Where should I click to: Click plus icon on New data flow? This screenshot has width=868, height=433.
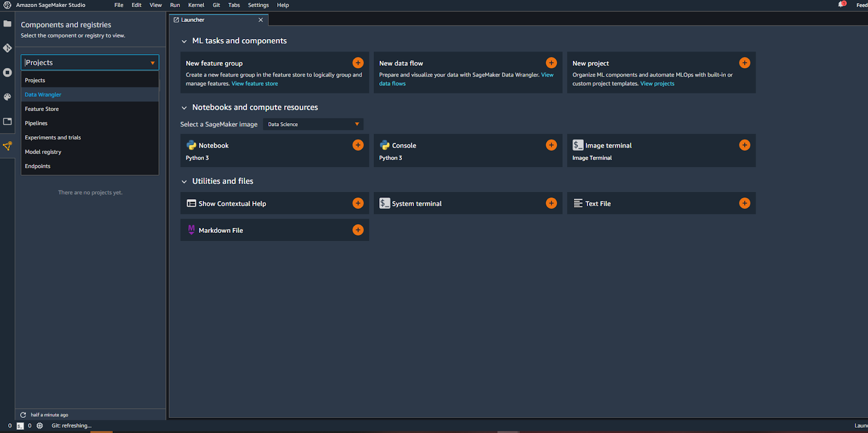[x=551, y=63]
